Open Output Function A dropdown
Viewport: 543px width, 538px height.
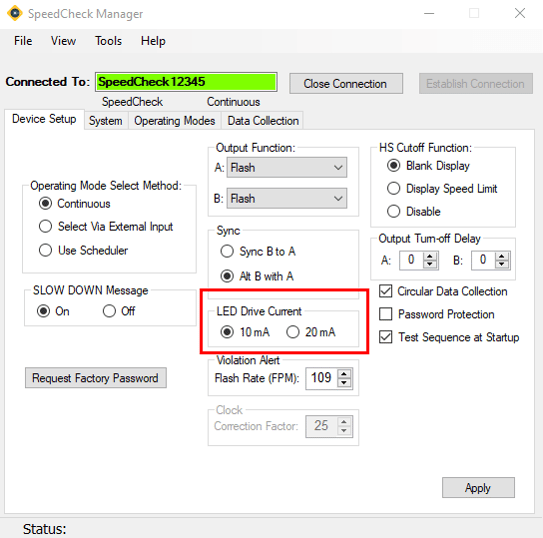[286, 168]
